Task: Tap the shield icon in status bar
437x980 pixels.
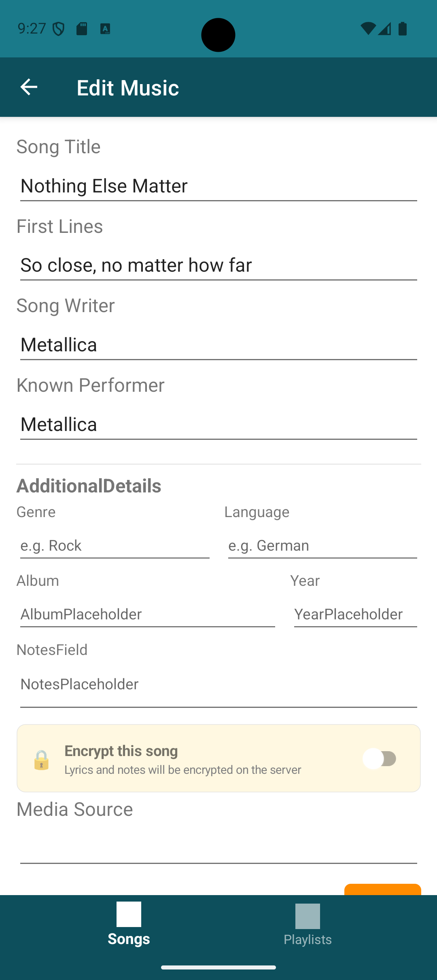Action: 59,29
